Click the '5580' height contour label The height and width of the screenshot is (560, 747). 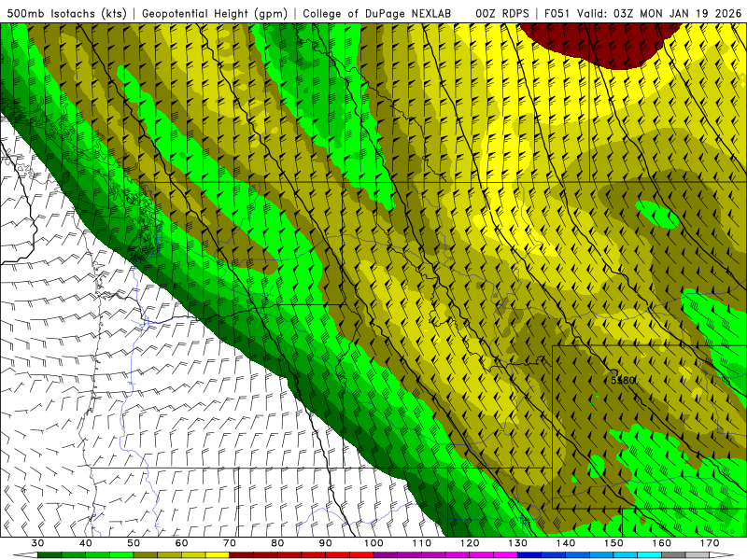[x=623, y=380]
